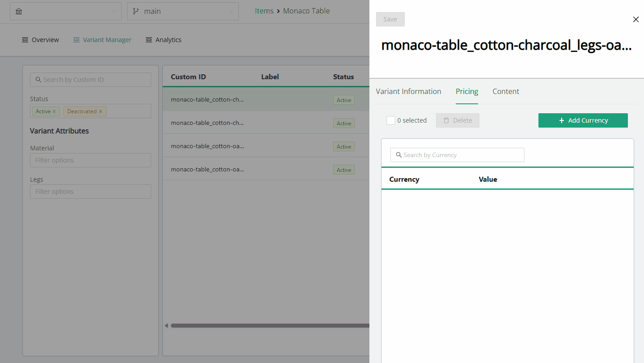Remove the Active status filter tag
The width and height of the screenshot is (644, 363).
(54, 111)
